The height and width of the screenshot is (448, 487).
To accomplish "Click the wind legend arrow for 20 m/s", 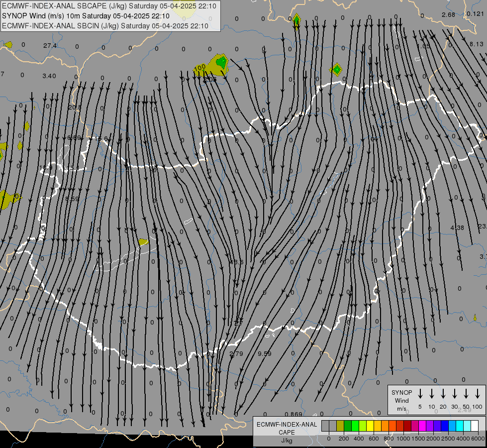I will point(443,394).
